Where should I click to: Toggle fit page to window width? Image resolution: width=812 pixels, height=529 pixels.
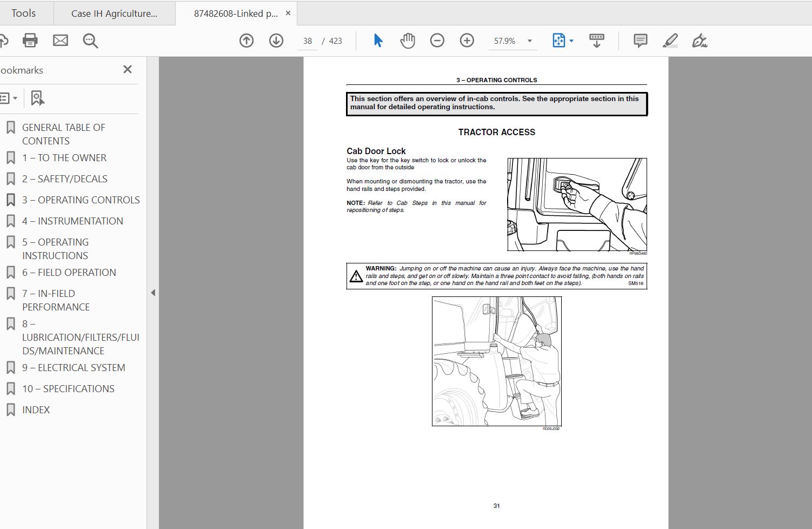(560, 41)
